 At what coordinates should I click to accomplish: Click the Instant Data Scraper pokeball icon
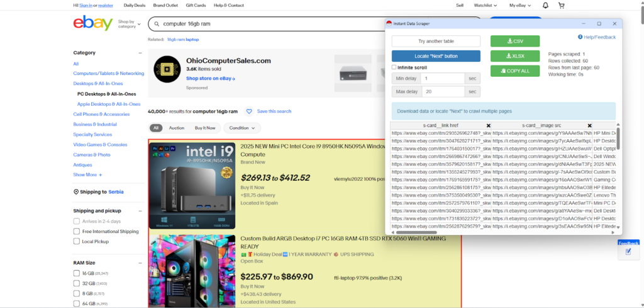pyautogui.click(x=389, y=24)
